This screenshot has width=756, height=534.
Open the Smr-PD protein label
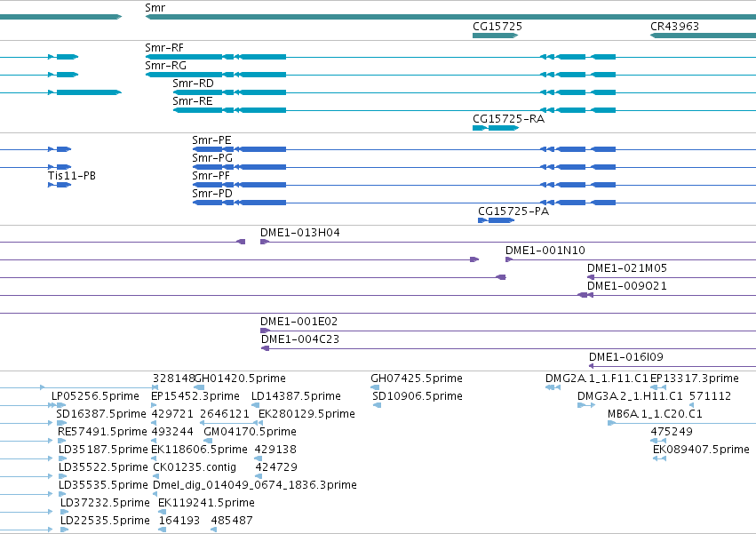[212, 194]
